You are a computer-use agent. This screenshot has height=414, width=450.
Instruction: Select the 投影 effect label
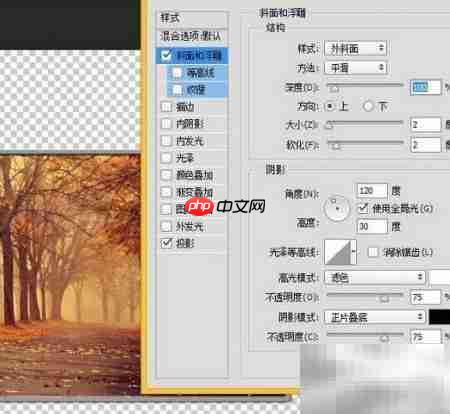click(185, 244)
